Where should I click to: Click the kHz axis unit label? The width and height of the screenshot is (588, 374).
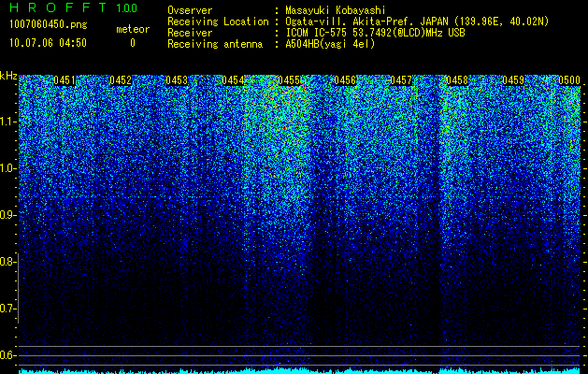tap(8, 76)
